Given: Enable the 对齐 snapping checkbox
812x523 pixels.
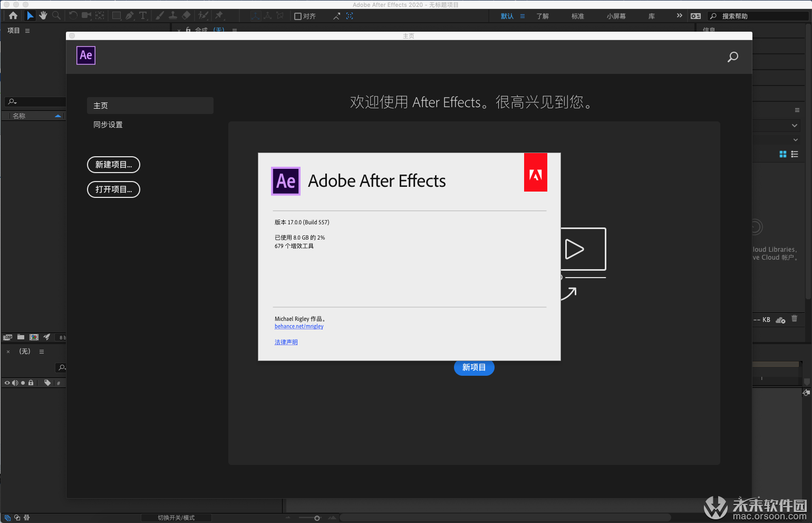Looking at the screenshot, I should [x=298, y=16].
